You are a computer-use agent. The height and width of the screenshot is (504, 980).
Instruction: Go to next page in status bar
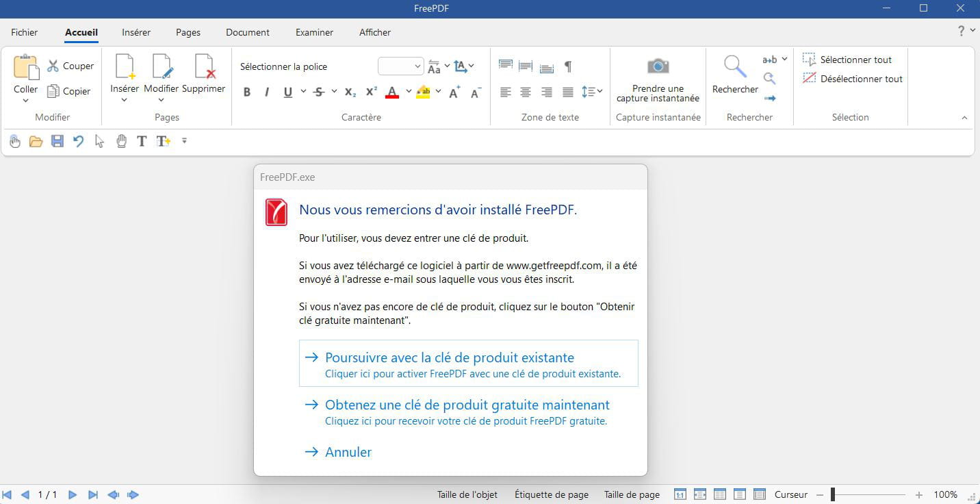[73, 494]
